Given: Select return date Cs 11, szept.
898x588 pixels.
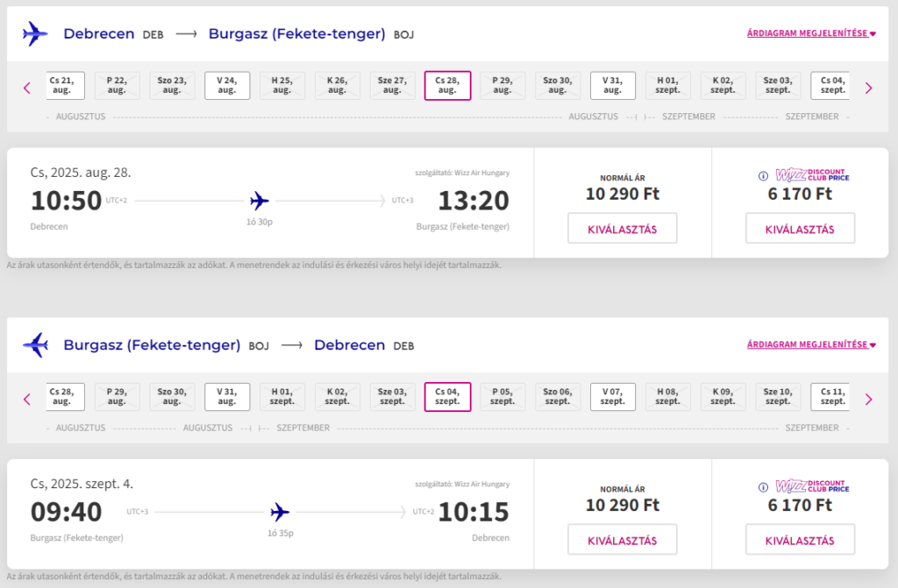Looking at the screenshot, I should tap(830, 396).
